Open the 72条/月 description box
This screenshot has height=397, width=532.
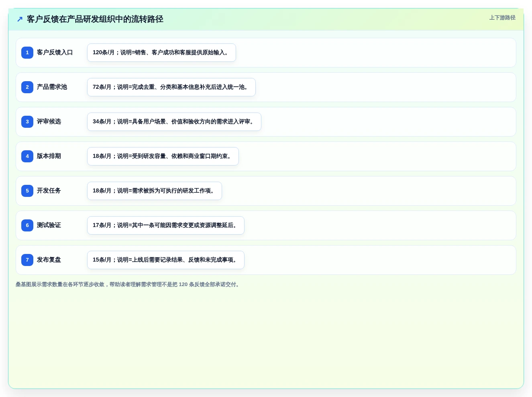coord(171,87)
